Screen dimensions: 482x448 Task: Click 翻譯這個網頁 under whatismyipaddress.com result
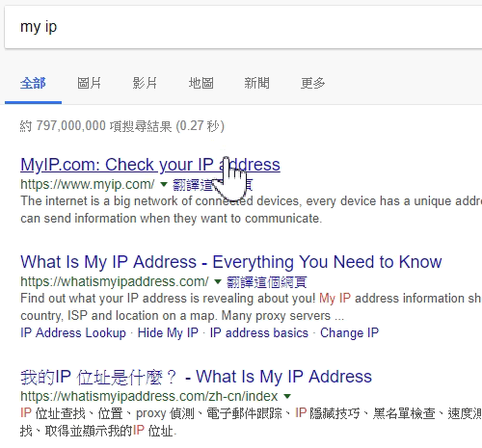(267, 282)
